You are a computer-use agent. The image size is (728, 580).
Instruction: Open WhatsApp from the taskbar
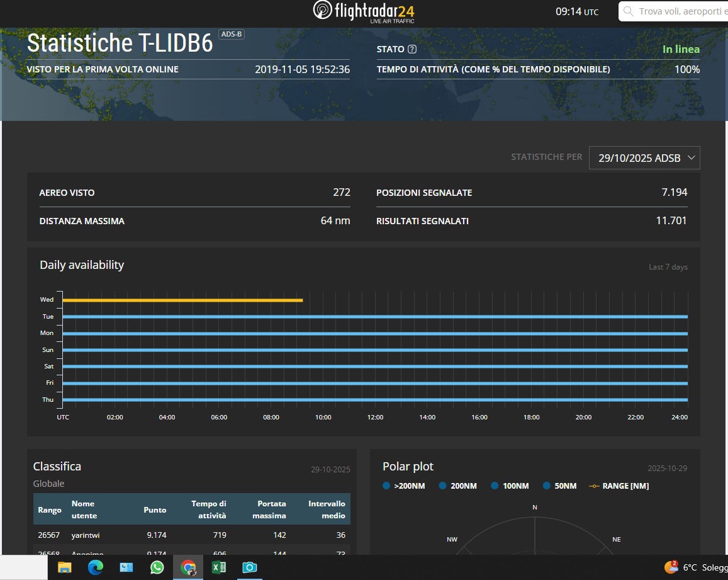pyautogui.click(x=157, y=567)
